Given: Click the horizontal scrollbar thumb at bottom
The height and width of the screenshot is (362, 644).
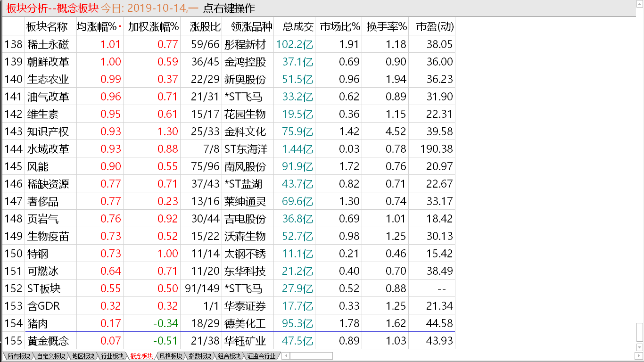Looking at the screenshot, I should click(x=311, y=356).
